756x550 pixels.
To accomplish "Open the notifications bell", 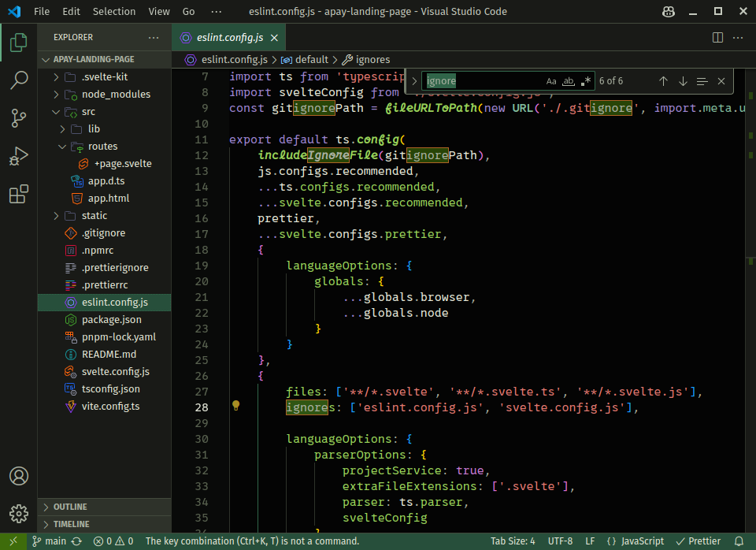I will 739,541.
